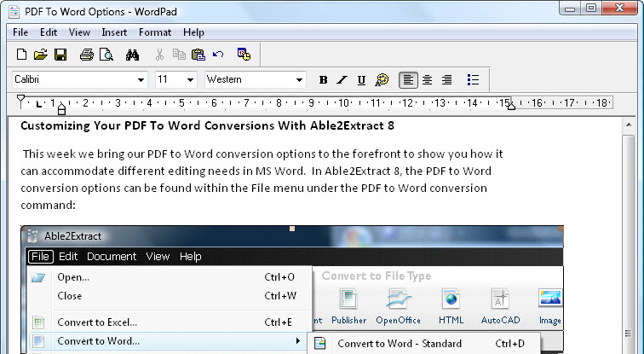The image size is (644, 354).
Task: Select Align Right button
Action: (x=447, y=80)
